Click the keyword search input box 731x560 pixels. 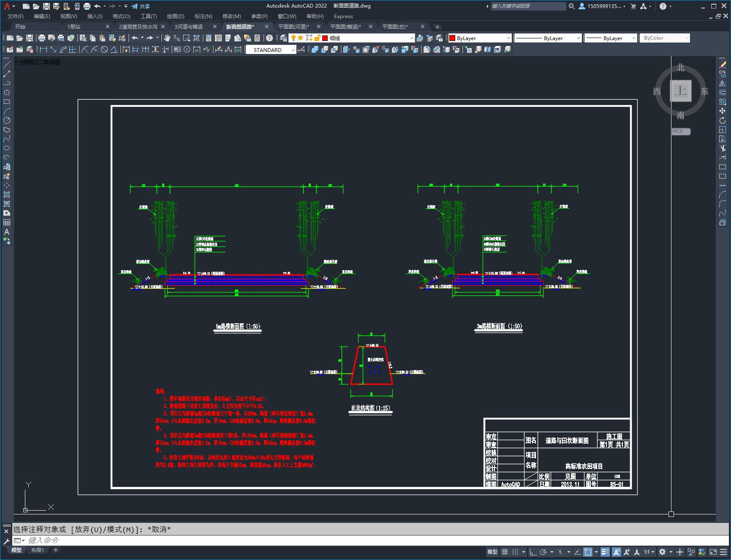(528, 6)
